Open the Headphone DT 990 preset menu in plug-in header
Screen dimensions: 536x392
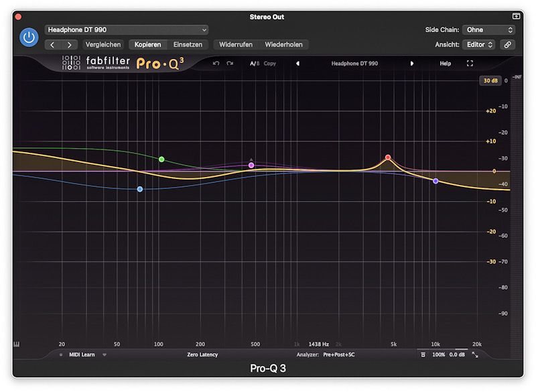pyautogui.click(x=354, y=64)
